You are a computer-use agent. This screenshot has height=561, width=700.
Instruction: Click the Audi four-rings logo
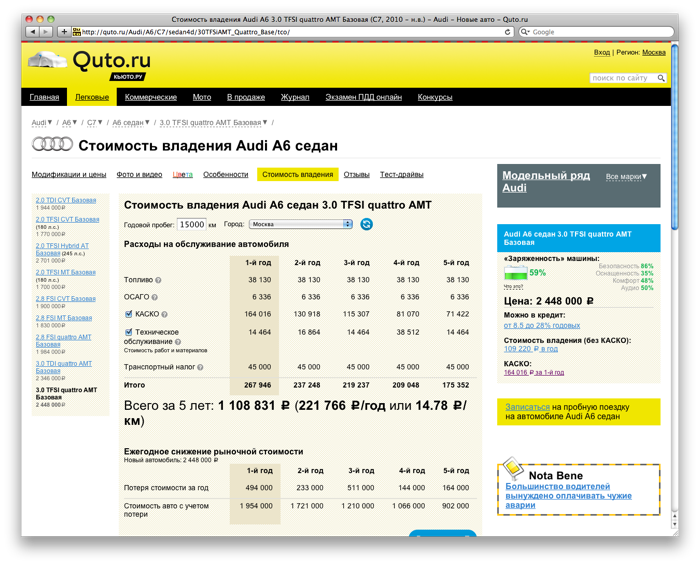[x=52, y=144]
